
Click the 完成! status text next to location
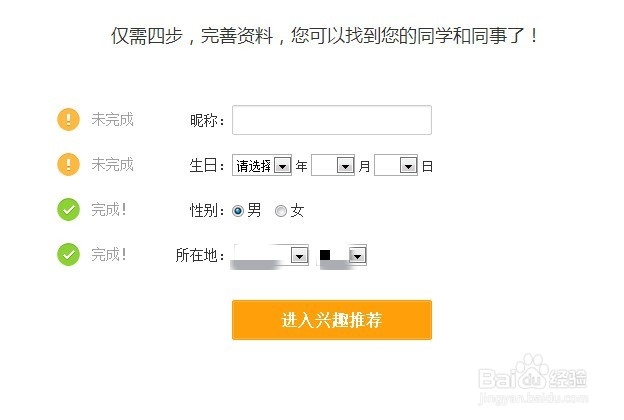[109, 255]
